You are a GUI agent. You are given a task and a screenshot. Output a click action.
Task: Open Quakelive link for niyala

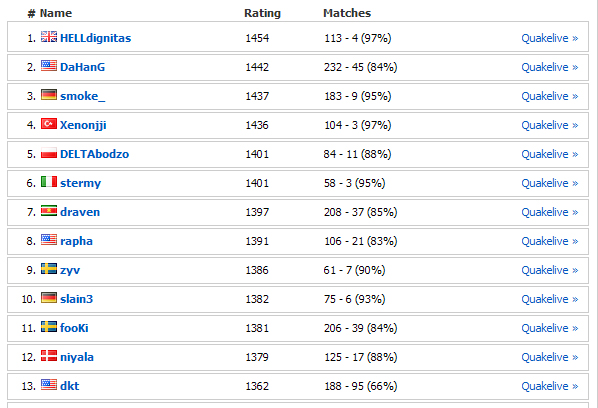coord(550,357)
